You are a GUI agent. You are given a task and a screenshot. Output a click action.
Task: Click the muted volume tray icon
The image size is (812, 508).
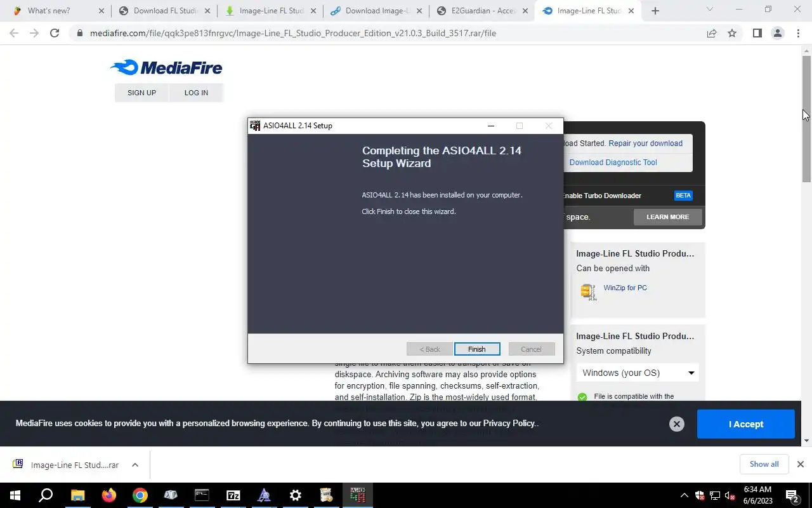(730, 495)
